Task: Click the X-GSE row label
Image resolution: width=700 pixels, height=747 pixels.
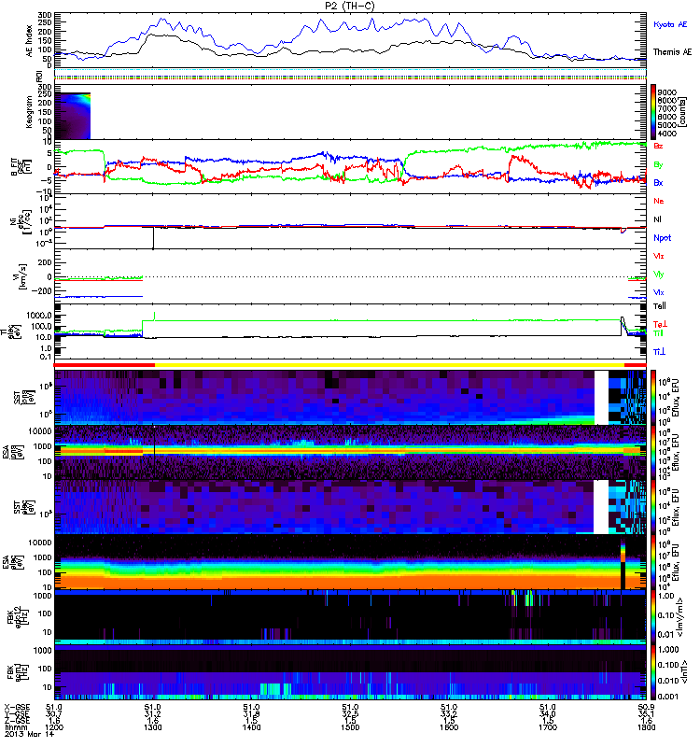Action: (x=17, y=708)
